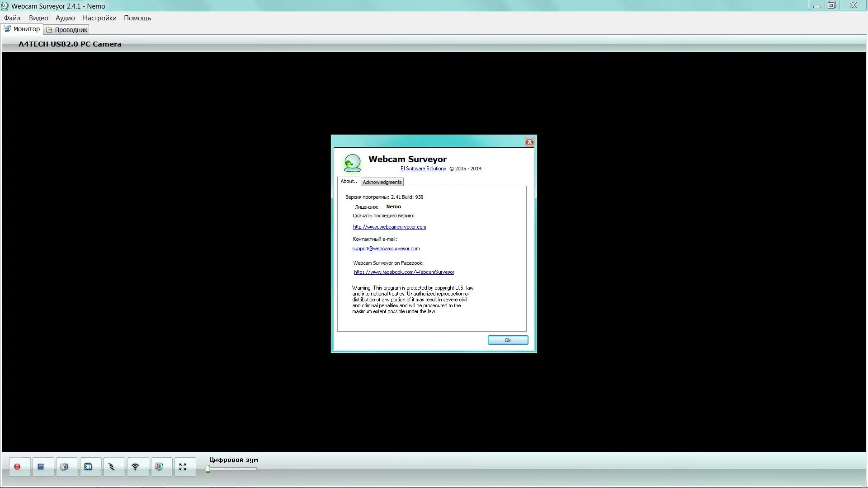Screen dimensions: 868x488
Task: Click the Digital zoom slider handle
Action: [208, 469]
